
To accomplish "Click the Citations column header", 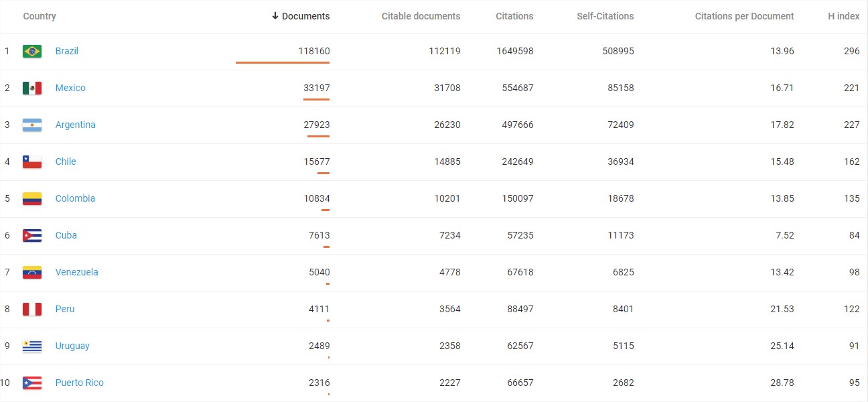I will click(514, 16).
